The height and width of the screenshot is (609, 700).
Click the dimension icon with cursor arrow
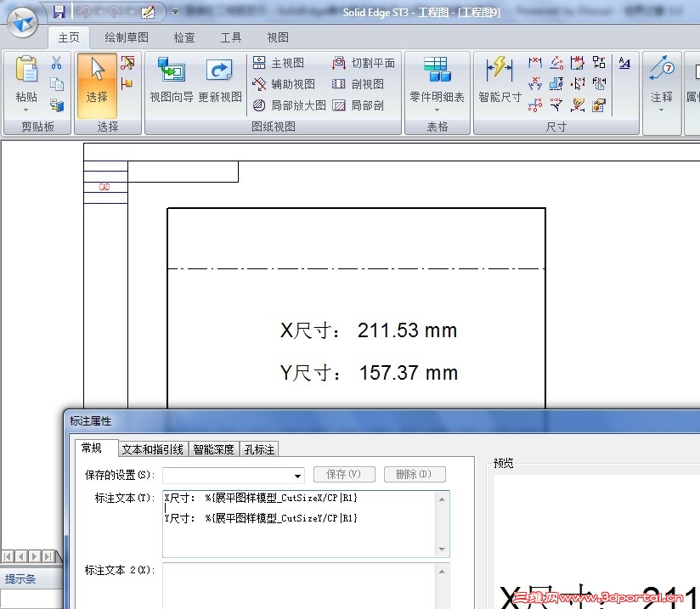577,83
